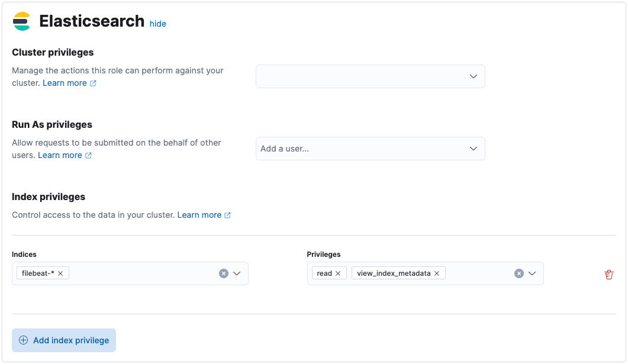Open the Privileges dropdown chevron
Image resolution: width=628 pixels, height=364 pixels.
(x=532, y=273)
